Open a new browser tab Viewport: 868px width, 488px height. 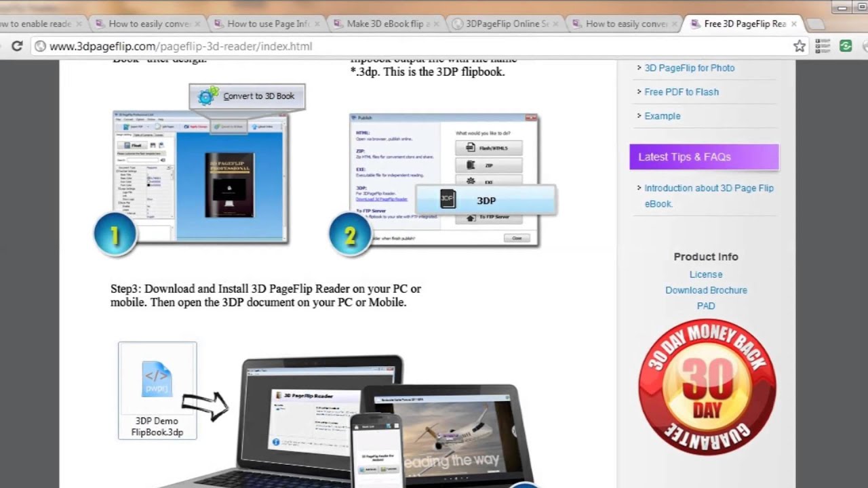coord(816,24)
